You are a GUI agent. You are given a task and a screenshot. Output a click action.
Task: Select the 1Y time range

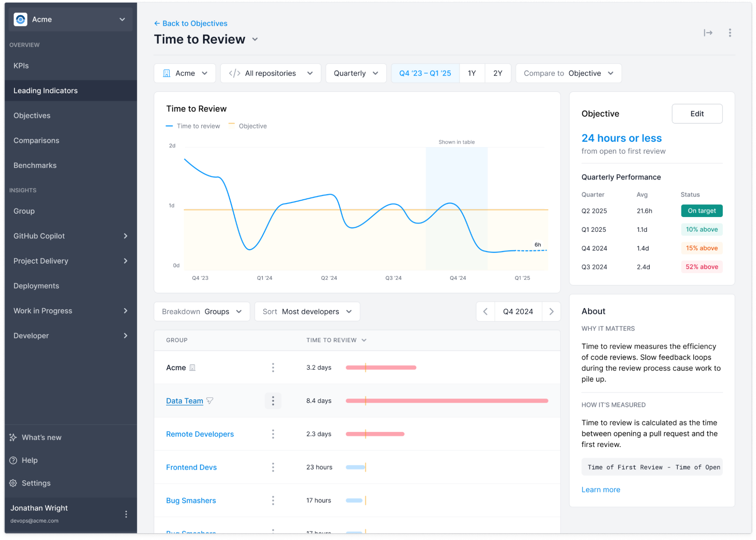(x=472, y=73)
